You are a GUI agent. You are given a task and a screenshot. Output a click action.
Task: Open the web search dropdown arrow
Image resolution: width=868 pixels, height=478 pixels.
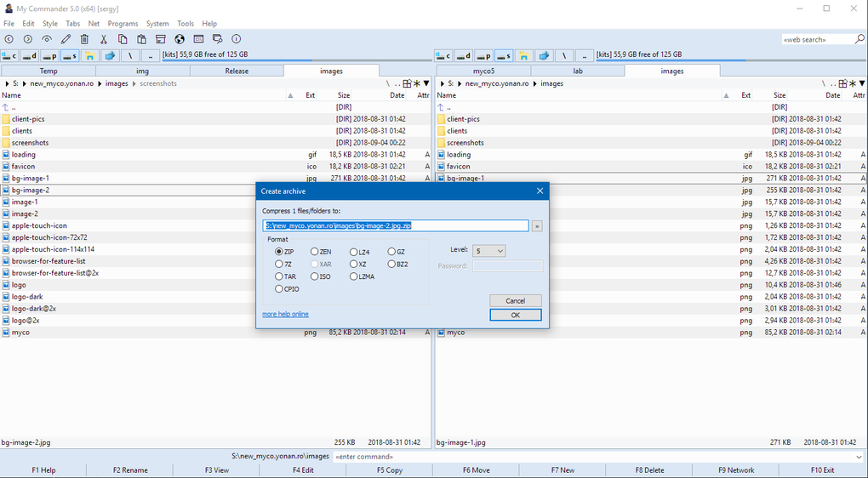coord(858,39)
